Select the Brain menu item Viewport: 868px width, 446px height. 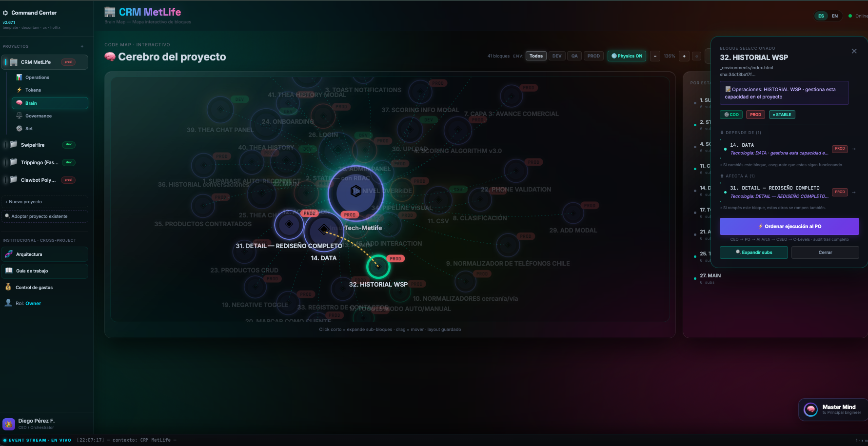pos(50,103)
